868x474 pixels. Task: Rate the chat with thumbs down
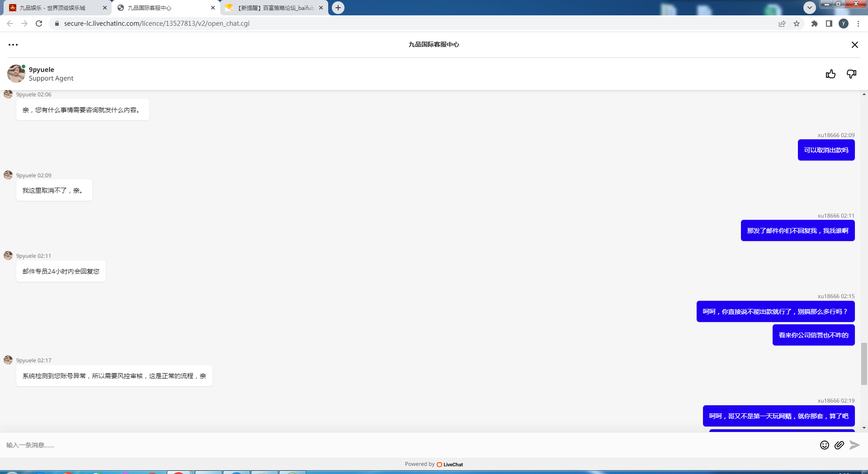(851, 74)
